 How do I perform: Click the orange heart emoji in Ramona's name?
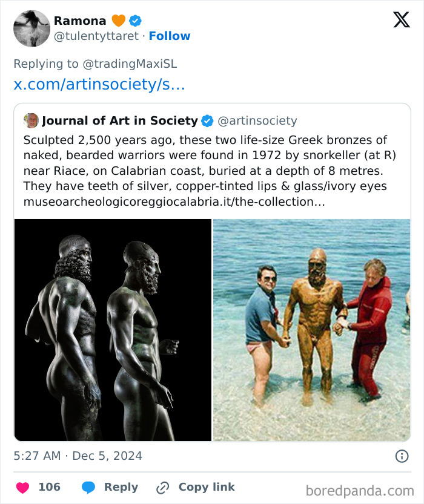coord(118,21)
